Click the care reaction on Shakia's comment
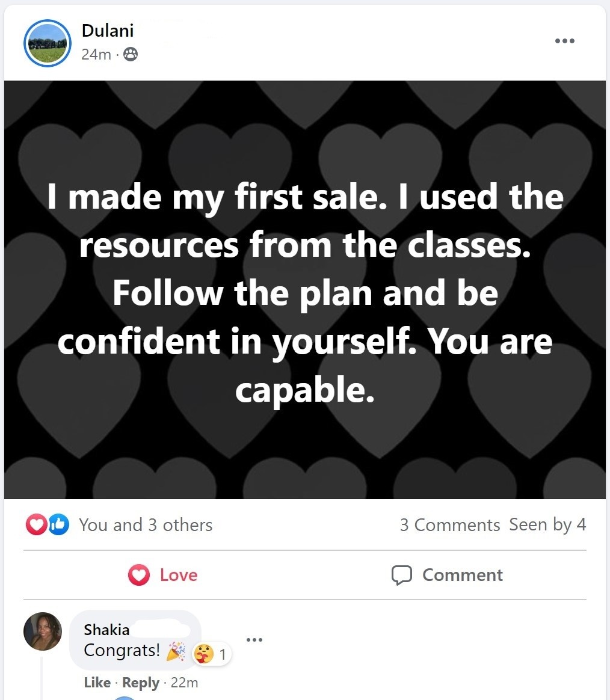Screen dimensions: 610x700 coord(202,654)
